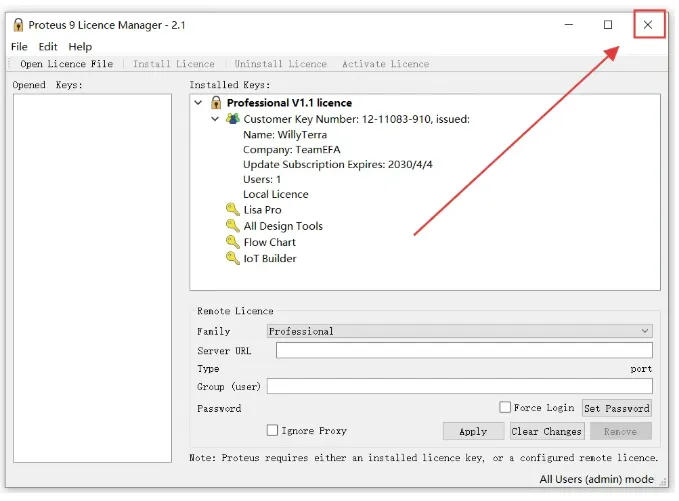This screenshot has width=679, height=501.
Task: Click the key icon next to Flow Chart
Action: [x=233, y=242]
